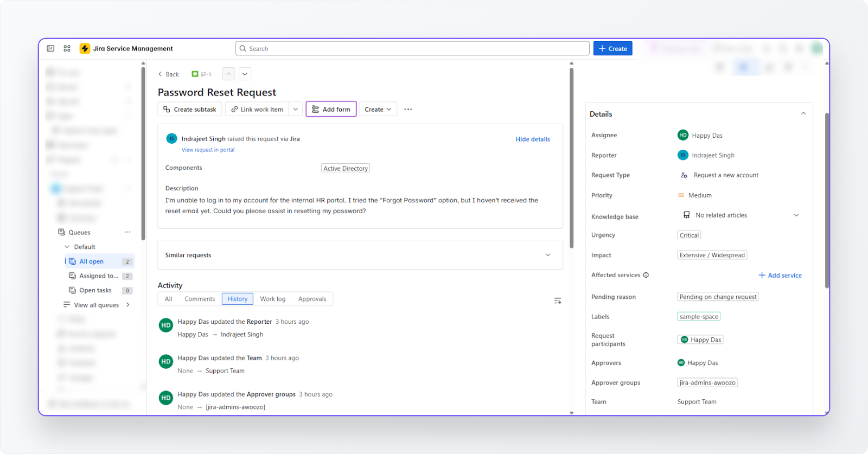The image size is (868, 454).
Task: Open the Approvals tab
Action: 312,299
